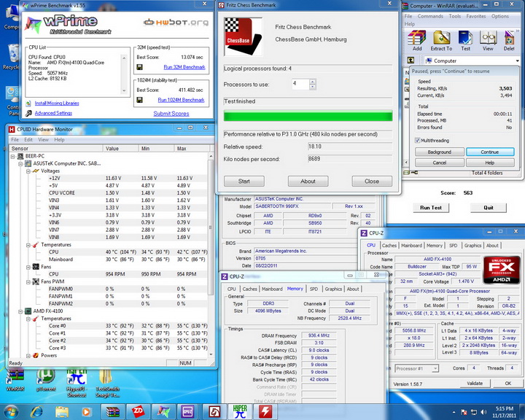Click save icon beside 32M best score

coord(139,67)
